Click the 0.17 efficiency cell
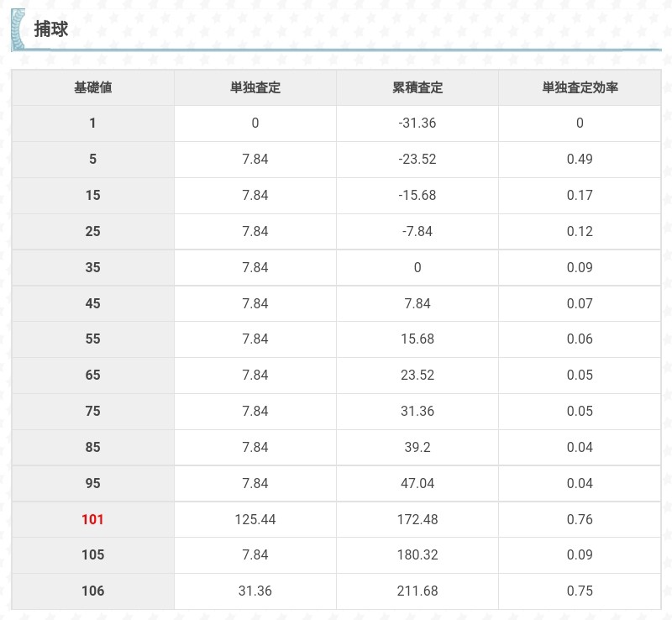672x620 pixels. (580, 195)
